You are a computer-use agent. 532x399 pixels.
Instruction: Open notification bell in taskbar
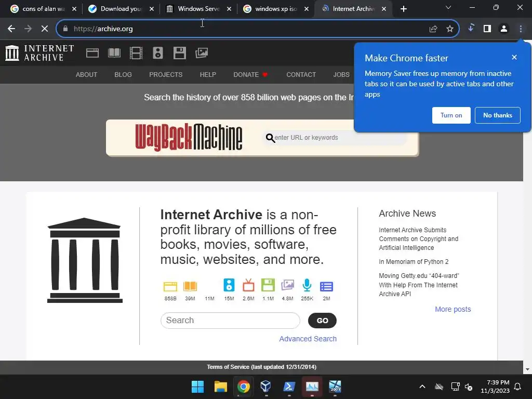[518, 387]
